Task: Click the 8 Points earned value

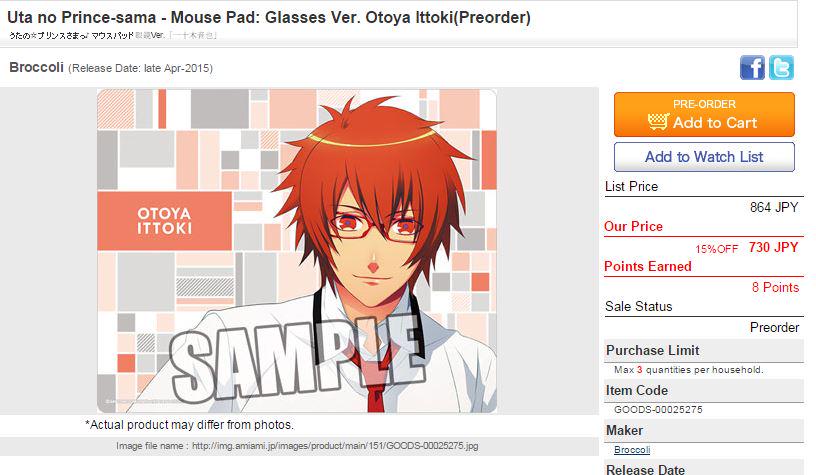Action: [x=775, y=287]
